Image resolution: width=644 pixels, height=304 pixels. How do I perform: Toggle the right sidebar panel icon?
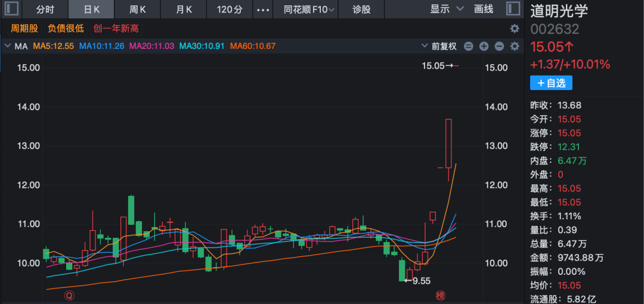click(x=512, y=9)
